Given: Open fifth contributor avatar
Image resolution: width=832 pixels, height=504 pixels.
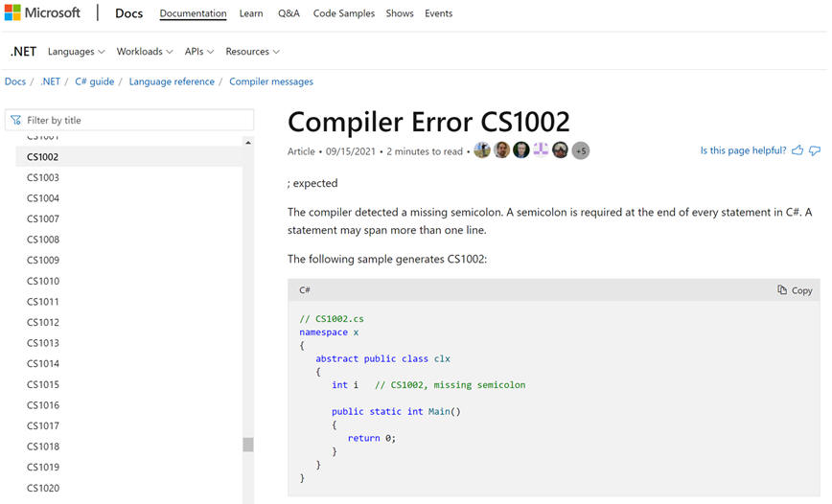Looking at the screenshot, I should click(x=561, y=150).
